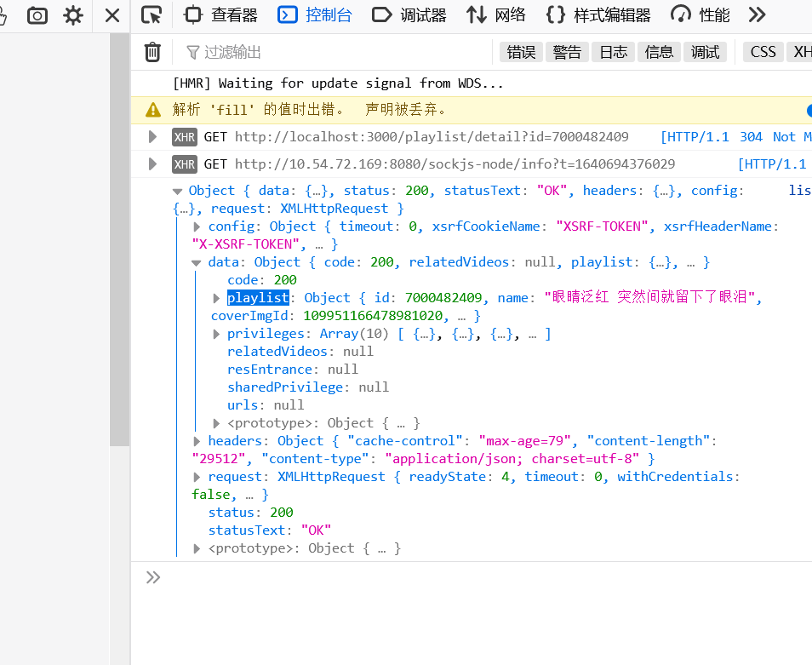Click the console input prompt arrows
Viewport: 812px width, 665px height.
(152, 576)
